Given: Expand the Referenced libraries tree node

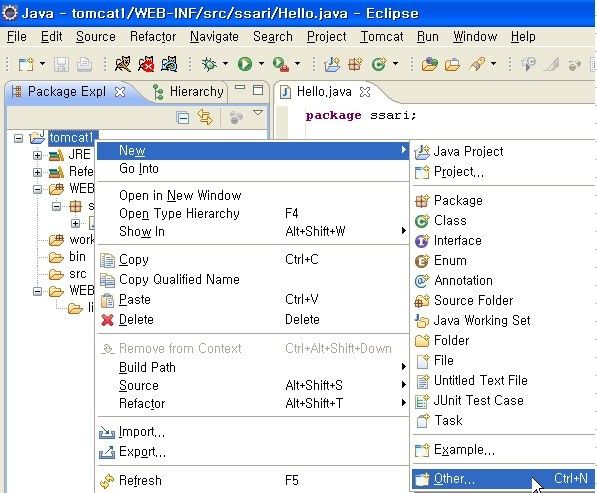Looking at the screenshot, I should pyautogui.click(x=37, y=172).
